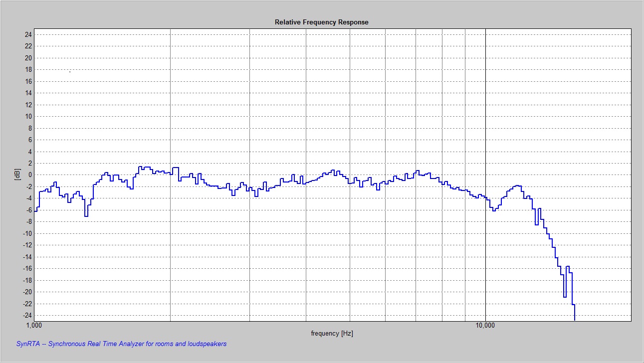This screenshot has width=644, height=363.
Task: Click the '-14' dB axis value
Action: pyautogui.click(x=27, y=257)
